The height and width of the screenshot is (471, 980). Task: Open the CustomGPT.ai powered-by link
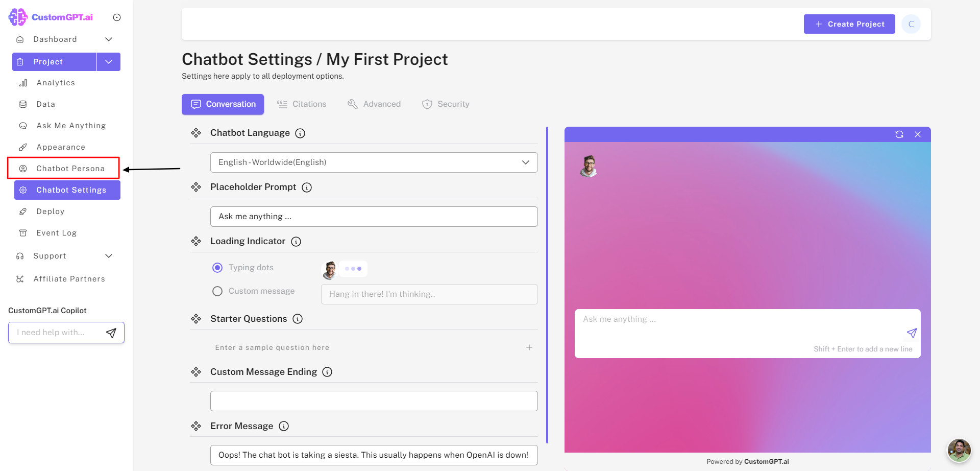(x=766, y=462)
